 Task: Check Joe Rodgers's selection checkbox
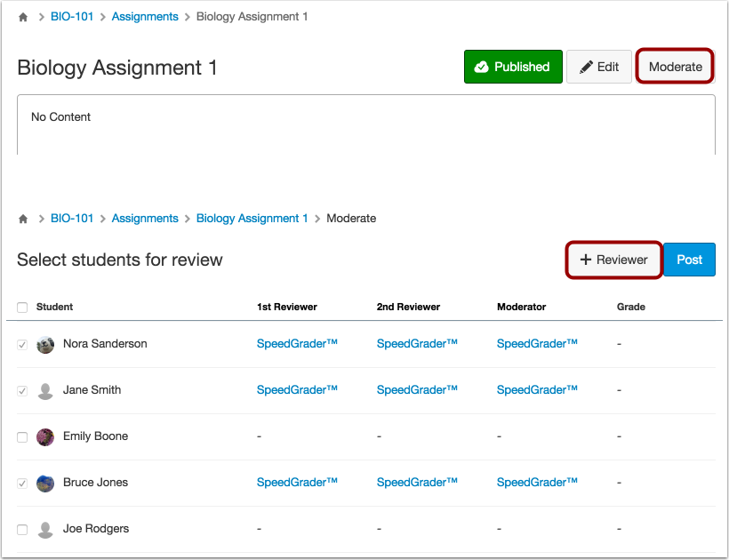tap(22, 529)
